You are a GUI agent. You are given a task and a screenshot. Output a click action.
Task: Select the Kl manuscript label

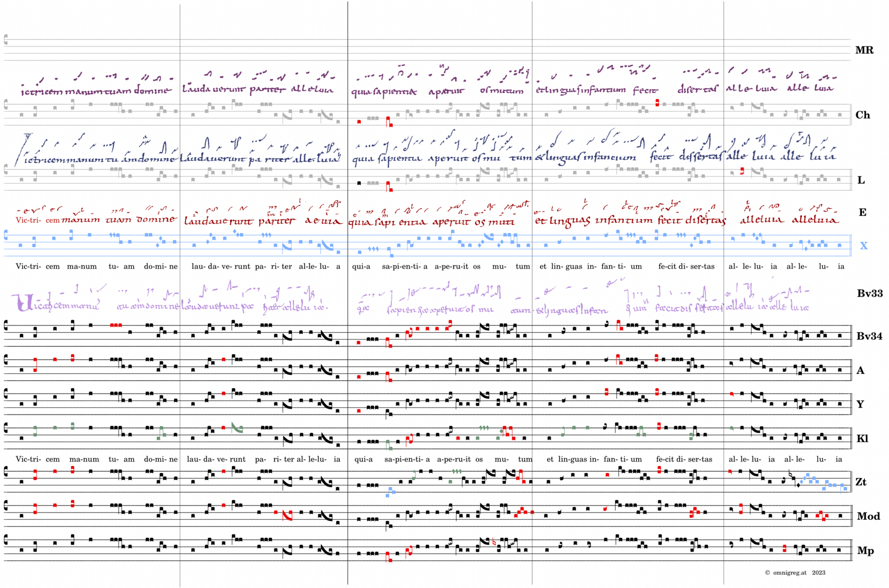click(862, 438)
